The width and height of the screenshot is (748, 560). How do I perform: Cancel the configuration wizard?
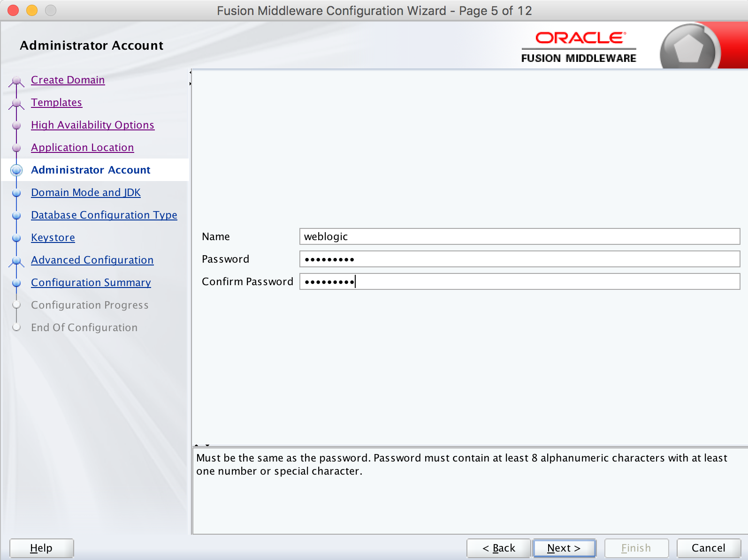[709, 548]
